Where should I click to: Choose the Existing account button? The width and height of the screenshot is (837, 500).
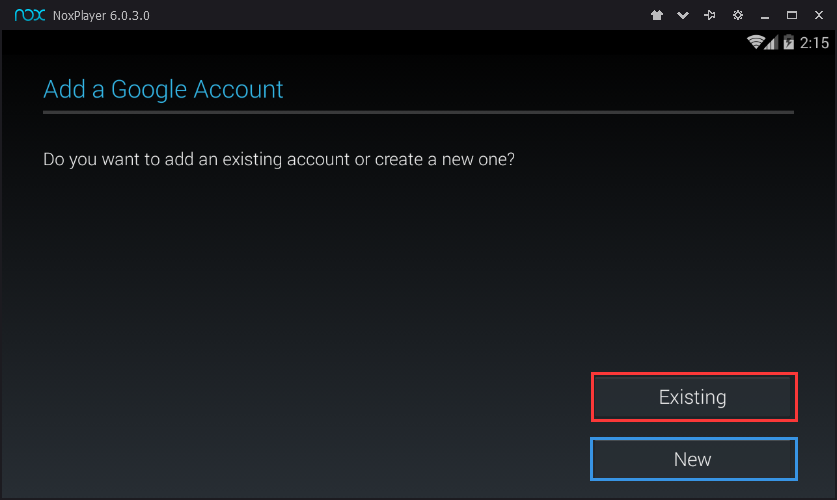(693, 397)
